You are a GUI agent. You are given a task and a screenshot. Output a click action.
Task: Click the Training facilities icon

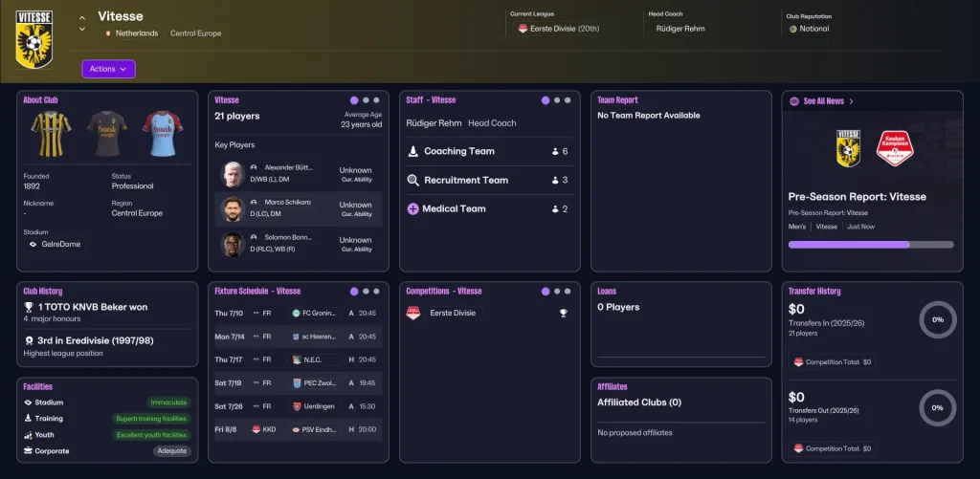point(28,419)
